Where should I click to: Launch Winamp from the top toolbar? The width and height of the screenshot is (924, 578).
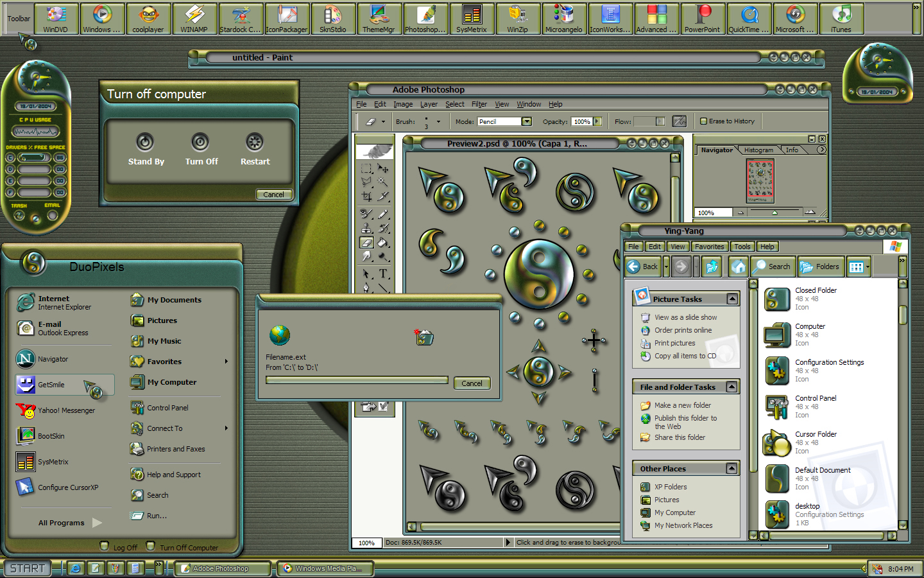(x=194, y=18)
